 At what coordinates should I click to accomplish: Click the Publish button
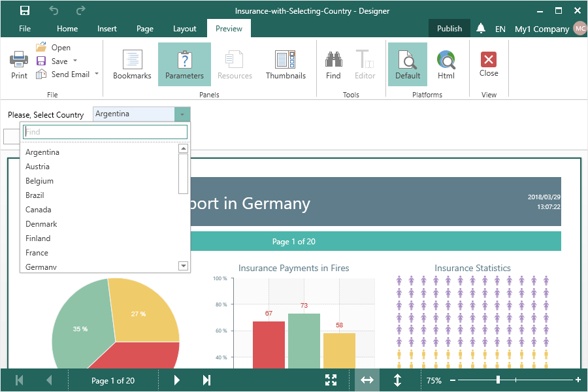[449, 28]
